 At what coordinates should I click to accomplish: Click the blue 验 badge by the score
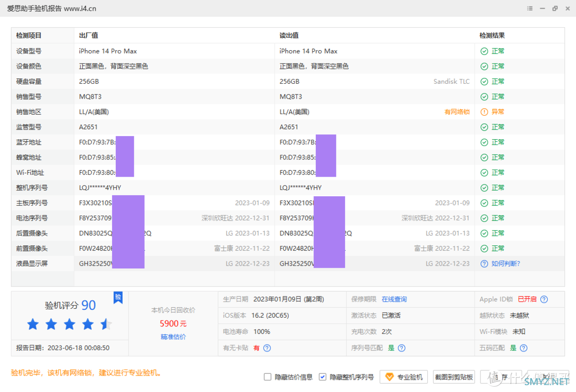click(x=118, y=297)
